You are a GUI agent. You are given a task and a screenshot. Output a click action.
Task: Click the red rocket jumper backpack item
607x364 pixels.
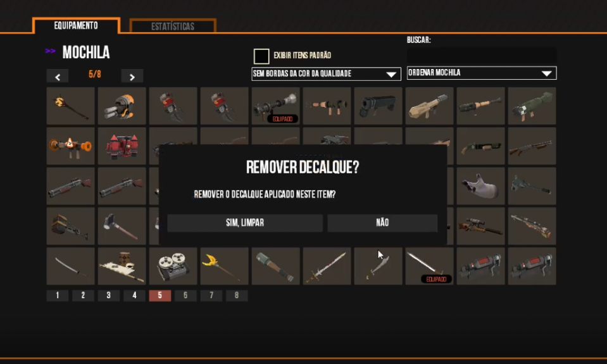122,146
